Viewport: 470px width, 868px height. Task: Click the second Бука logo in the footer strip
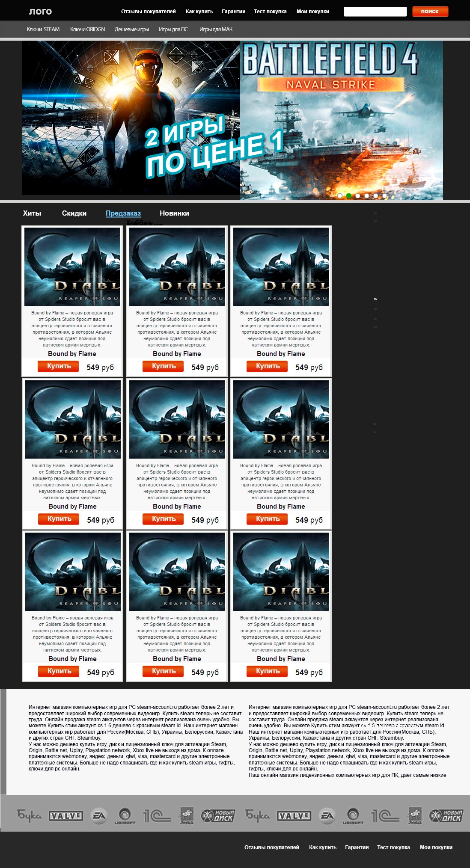(x=257, y=816)
